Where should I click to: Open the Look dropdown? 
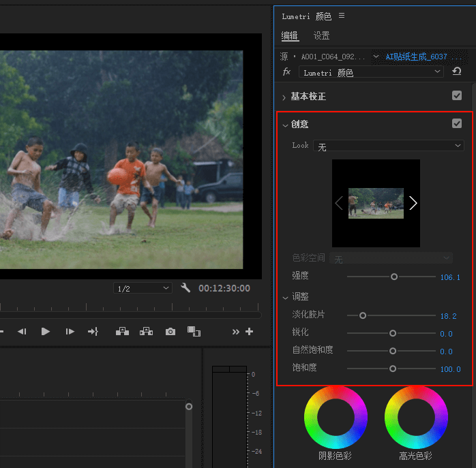coord(388,146)
